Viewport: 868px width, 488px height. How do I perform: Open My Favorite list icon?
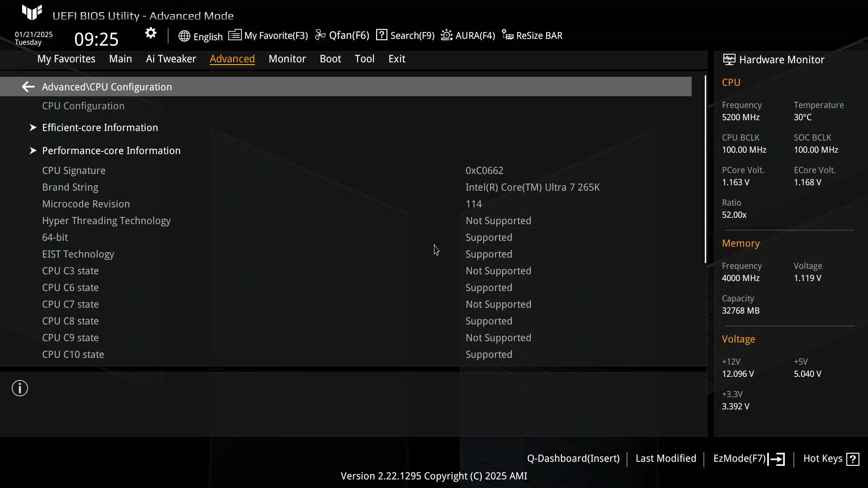tap(235, 35)
